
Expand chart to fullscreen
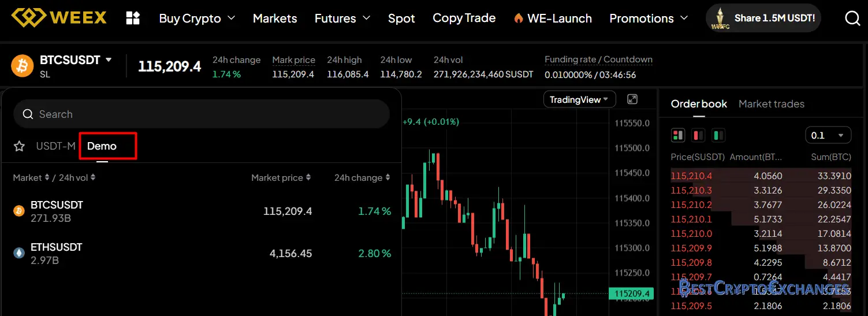point(632,99)
